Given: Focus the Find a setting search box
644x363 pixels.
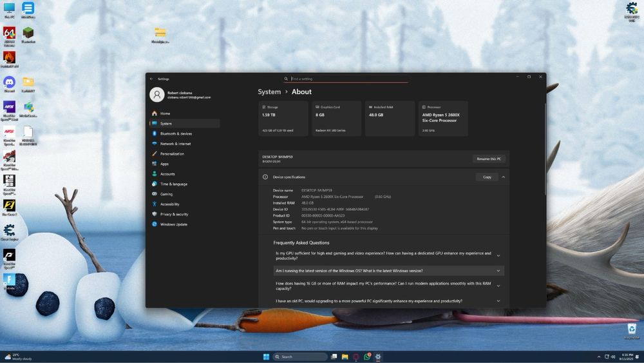Looking at the screenshot, I should point(346,79).
